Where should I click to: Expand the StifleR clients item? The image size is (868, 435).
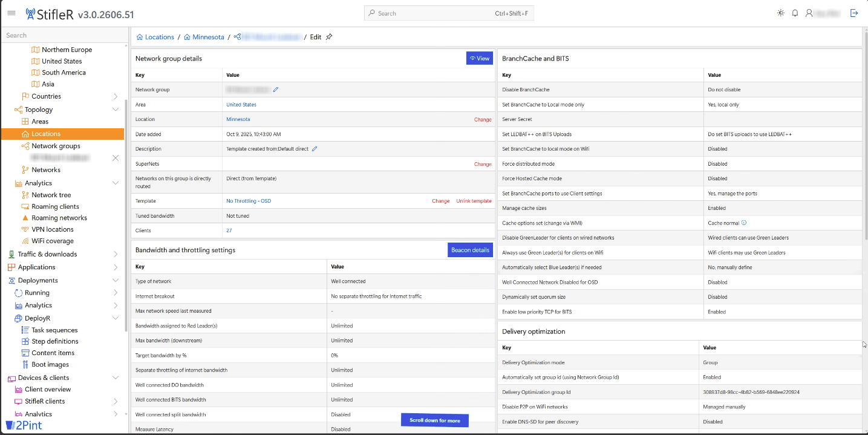[x=116, y=401]
